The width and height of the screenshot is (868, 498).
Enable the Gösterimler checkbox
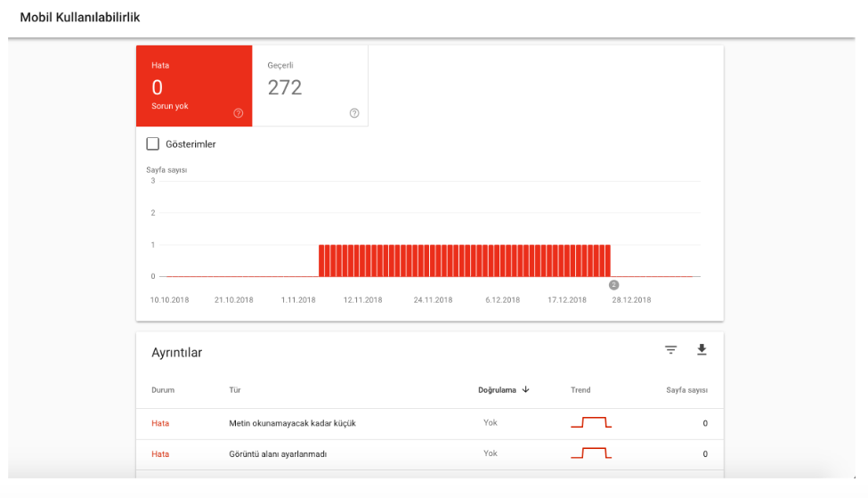[153, 144]
